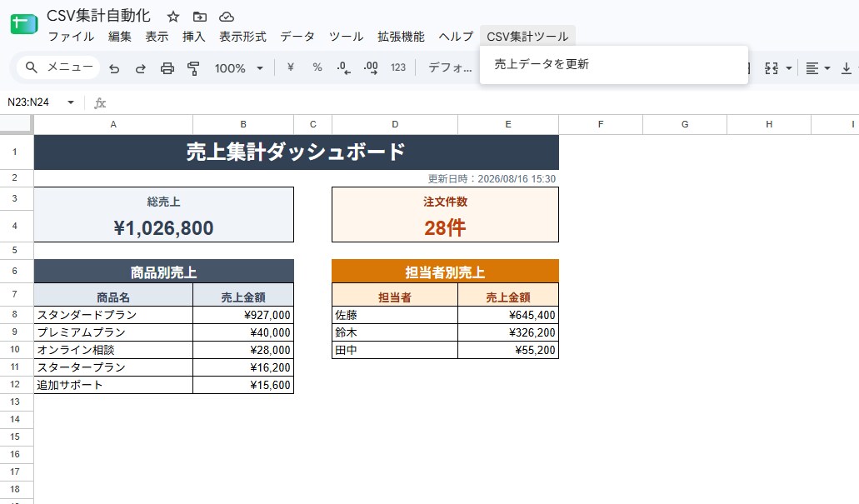Open the 拡張機能 menu
This screenshot has width=859, height=504.
point(401,37)
